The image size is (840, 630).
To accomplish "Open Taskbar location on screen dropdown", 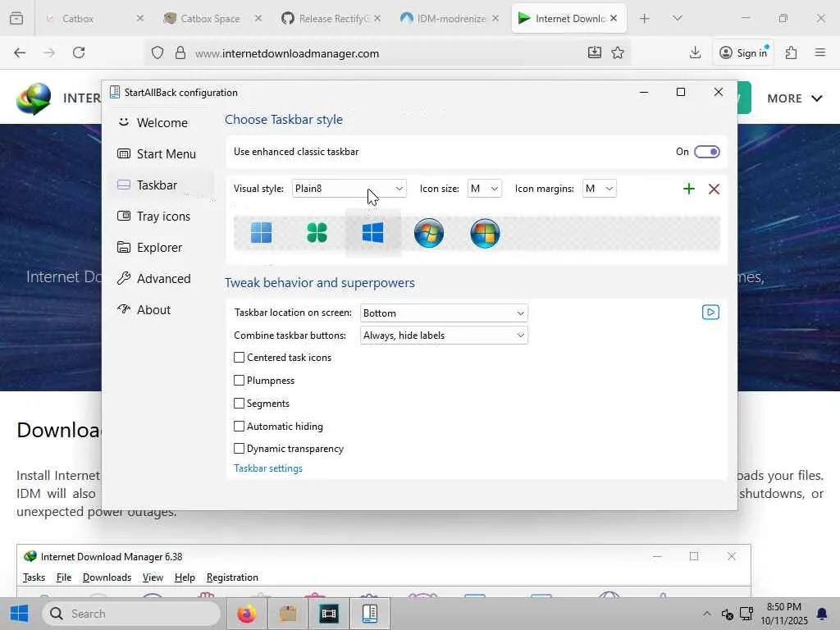I will click(444, 313).
